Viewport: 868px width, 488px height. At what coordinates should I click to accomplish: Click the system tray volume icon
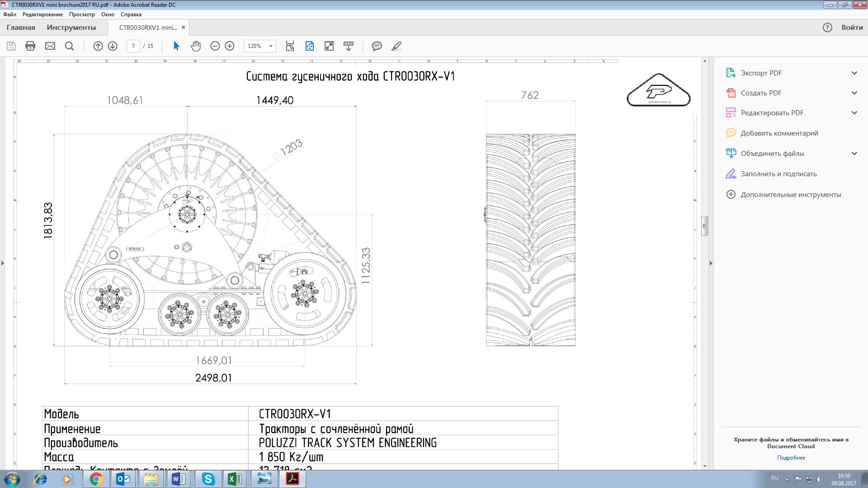pyautogui.click(x=821, y=479)
